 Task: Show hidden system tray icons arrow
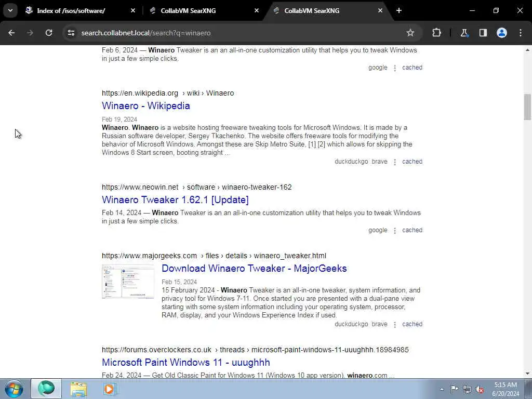pos(442,389)
